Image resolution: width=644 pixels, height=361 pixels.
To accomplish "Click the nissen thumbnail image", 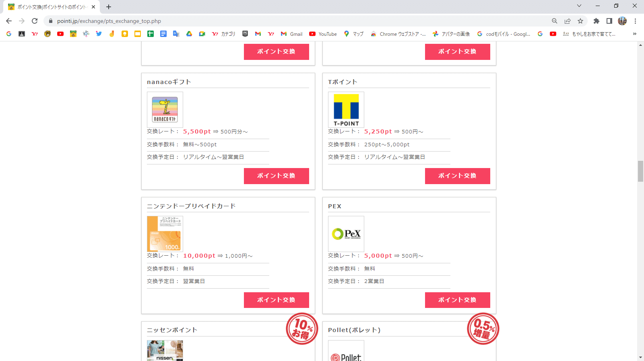I will tap(165, 351).
